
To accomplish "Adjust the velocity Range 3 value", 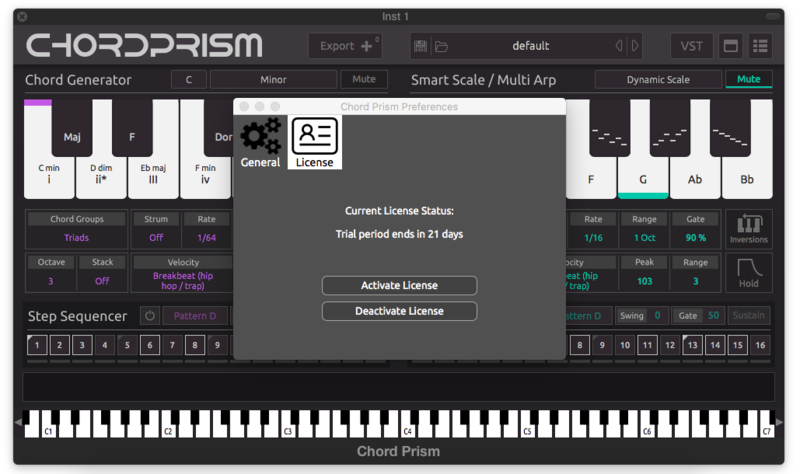I will (695, 281).
